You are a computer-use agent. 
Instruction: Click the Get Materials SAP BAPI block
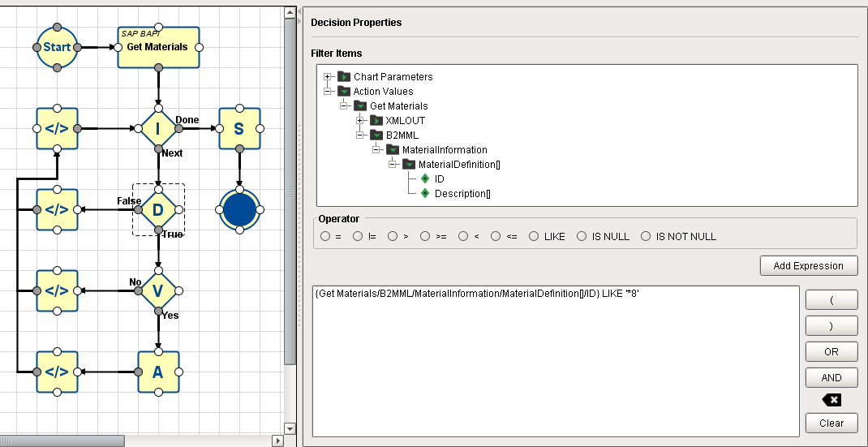click(158, 47)
